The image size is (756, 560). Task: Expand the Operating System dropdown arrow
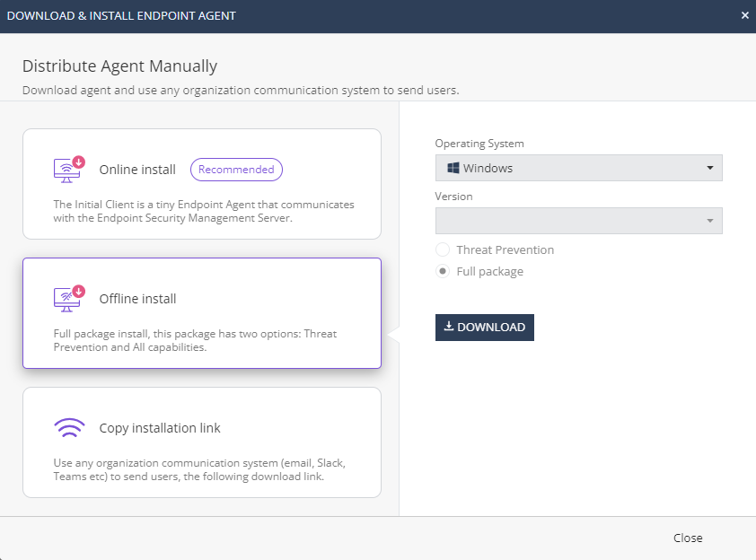pos(709,168)
